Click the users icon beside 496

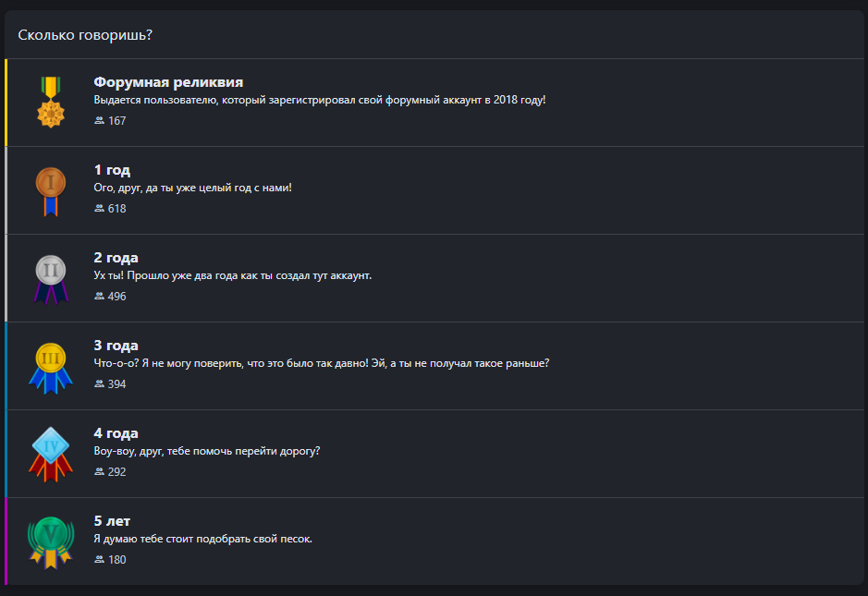(x=100, y=297)
